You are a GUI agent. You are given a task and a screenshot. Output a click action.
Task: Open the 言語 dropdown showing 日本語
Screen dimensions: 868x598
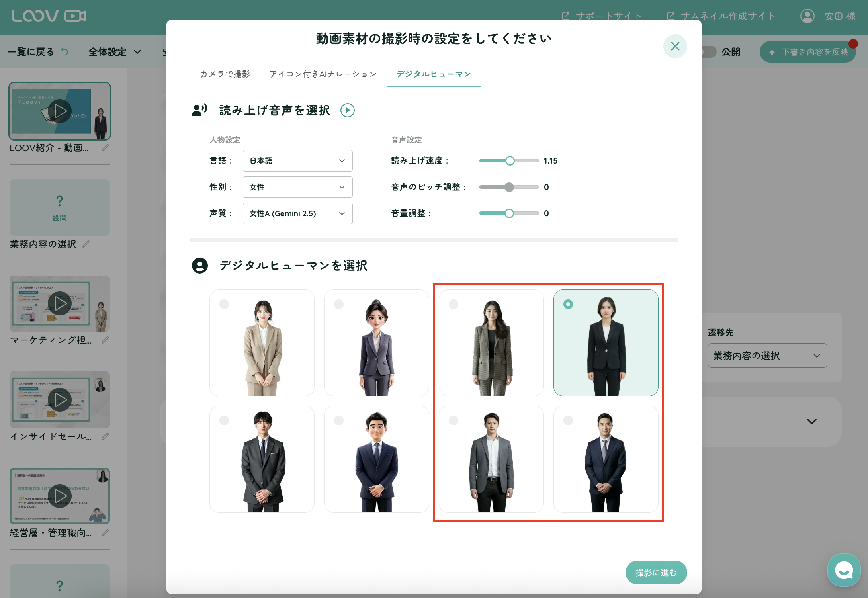(297, 161)
